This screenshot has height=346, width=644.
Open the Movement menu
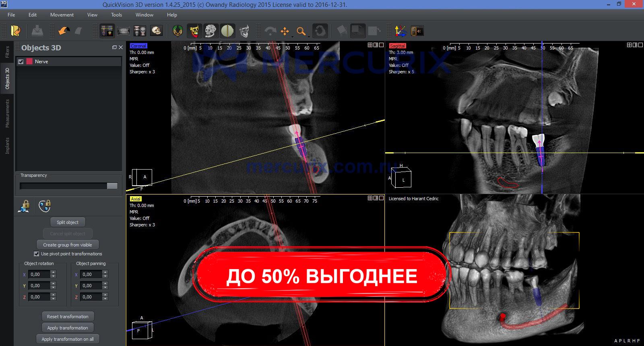pos(62,15)
